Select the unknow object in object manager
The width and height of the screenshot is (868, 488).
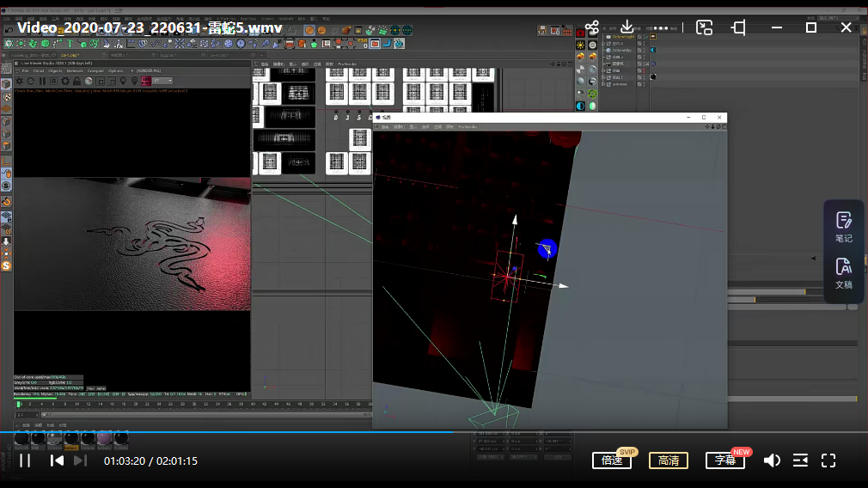click(x=620, y=84)
